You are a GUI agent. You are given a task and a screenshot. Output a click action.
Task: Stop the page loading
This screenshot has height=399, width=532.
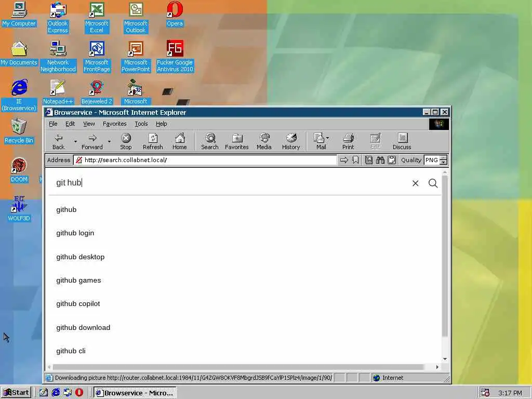point(126,141)
